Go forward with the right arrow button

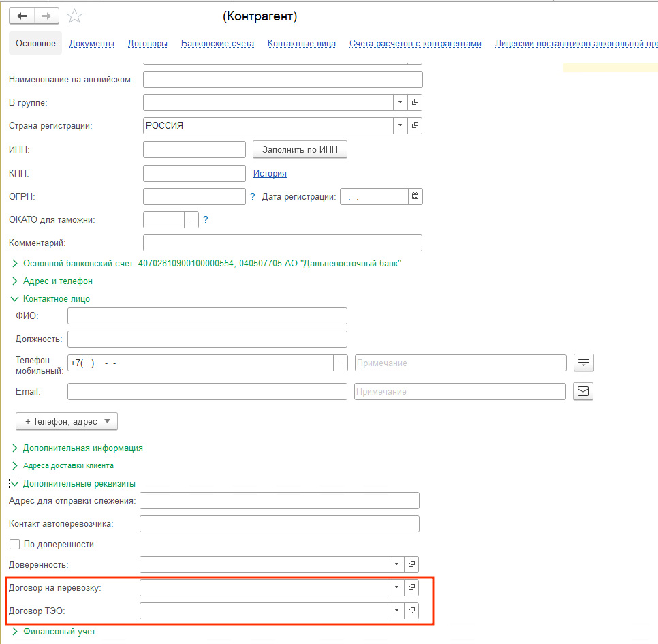click(x=46, y=16)
